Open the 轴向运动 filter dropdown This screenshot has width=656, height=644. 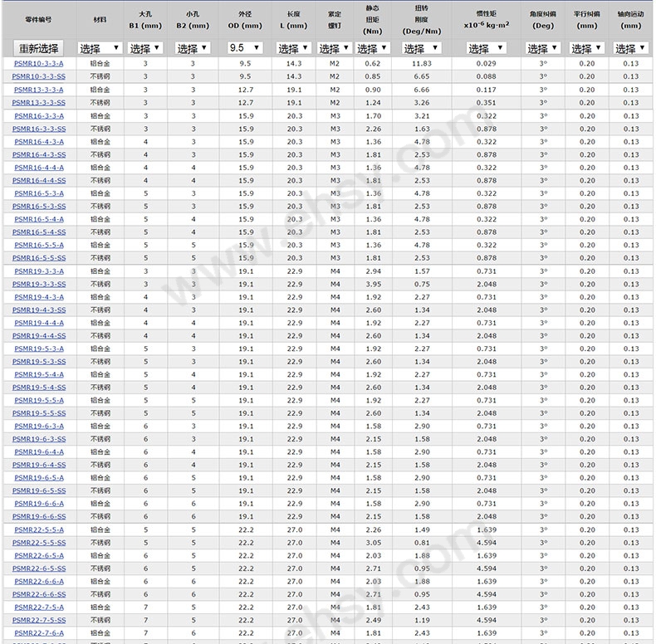pos(630,48)
